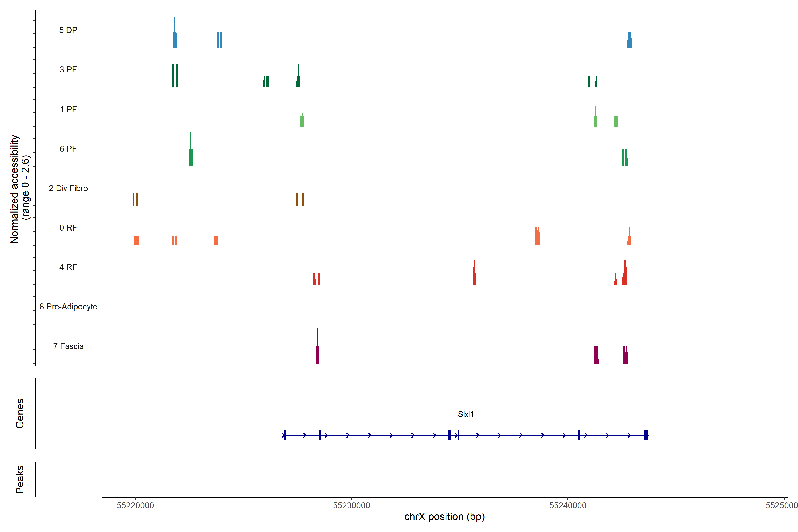Click the 7 Fascia track label
The width and height of the screenshot is (798, 532).
(x=68, y=346)
